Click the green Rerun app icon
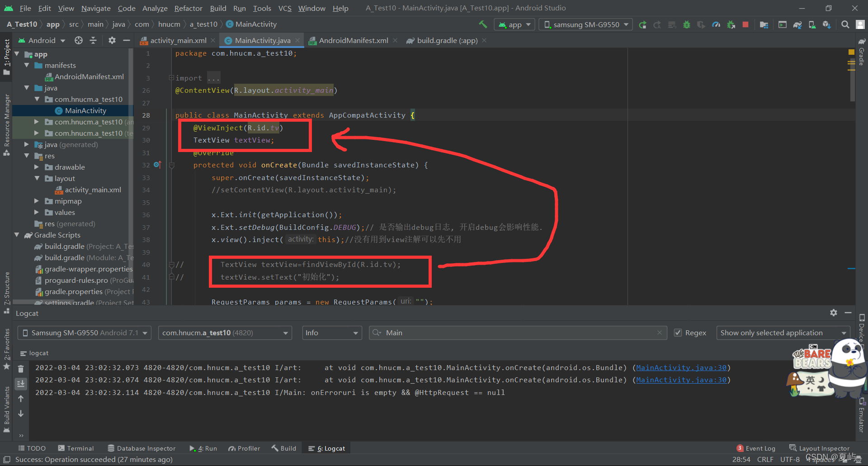868x466 pixels. click(x=642, y=24)
